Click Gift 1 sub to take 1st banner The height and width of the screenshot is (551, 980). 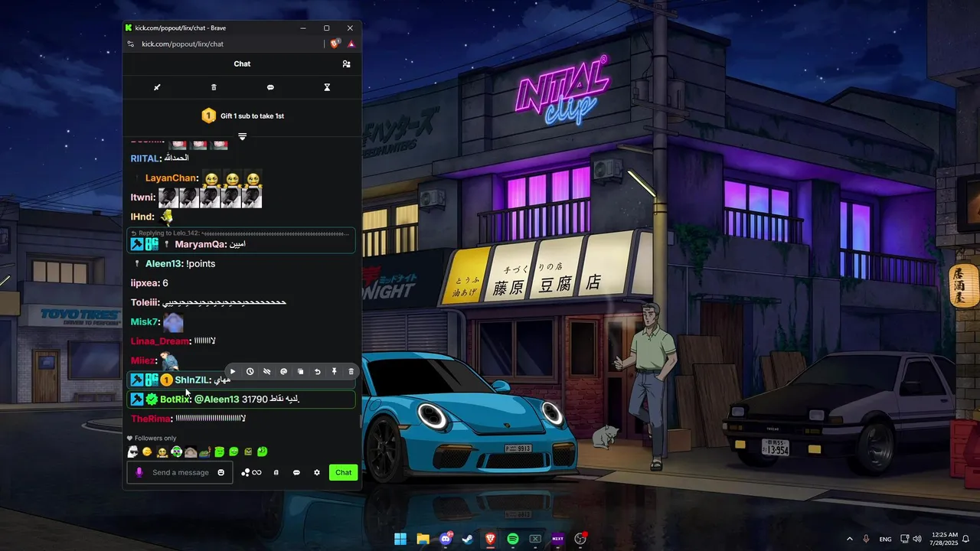242,116
